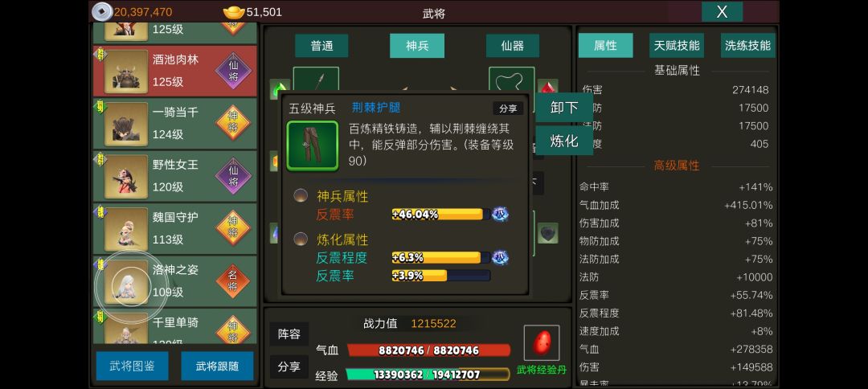Select the 神兵属性 round radio marker
The height and width of the screenshot is (389, 868).
point(301,195)
